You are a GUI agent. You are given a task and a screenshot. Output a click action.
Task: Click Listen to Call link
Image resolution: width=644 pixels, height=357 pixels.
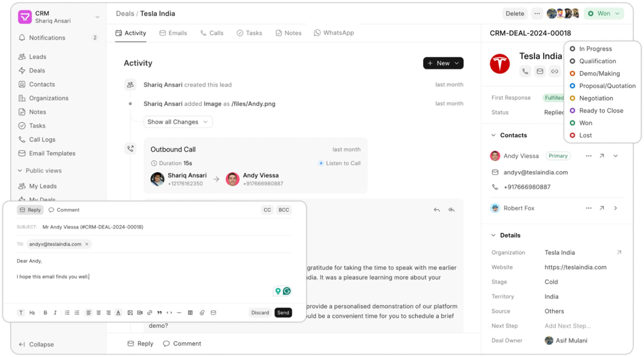[339, 164]
